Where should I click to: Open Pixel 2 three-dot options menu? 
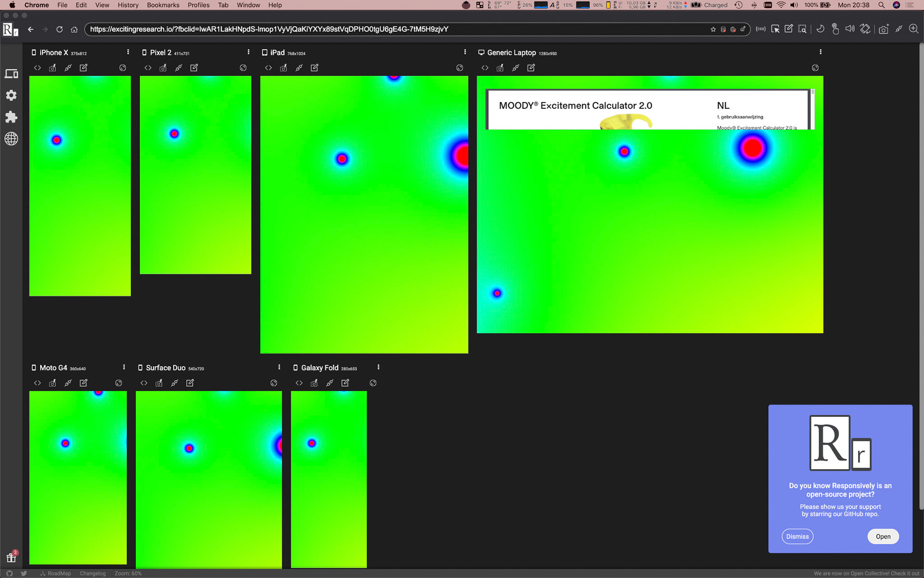[x=248, y=52]
